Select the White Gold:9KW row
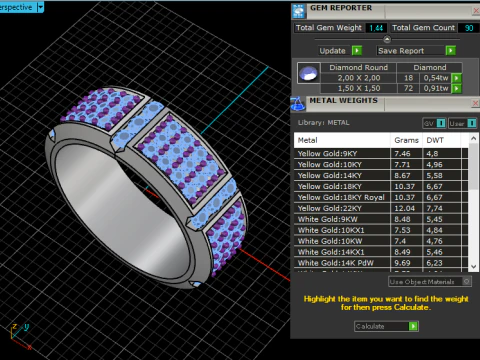This screenshot has height=360, width=480. pyautogui.click(x=381, y=219)
